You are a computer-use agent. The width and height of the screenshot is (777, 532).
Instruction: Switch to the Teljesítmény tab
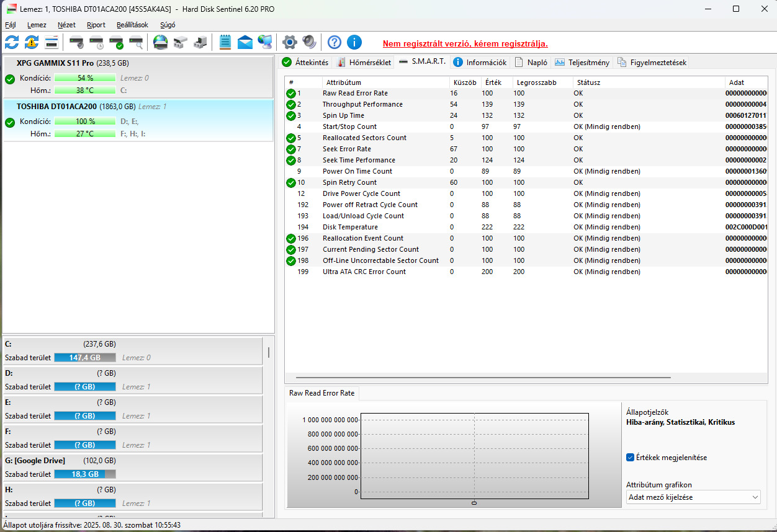point(583,62)
